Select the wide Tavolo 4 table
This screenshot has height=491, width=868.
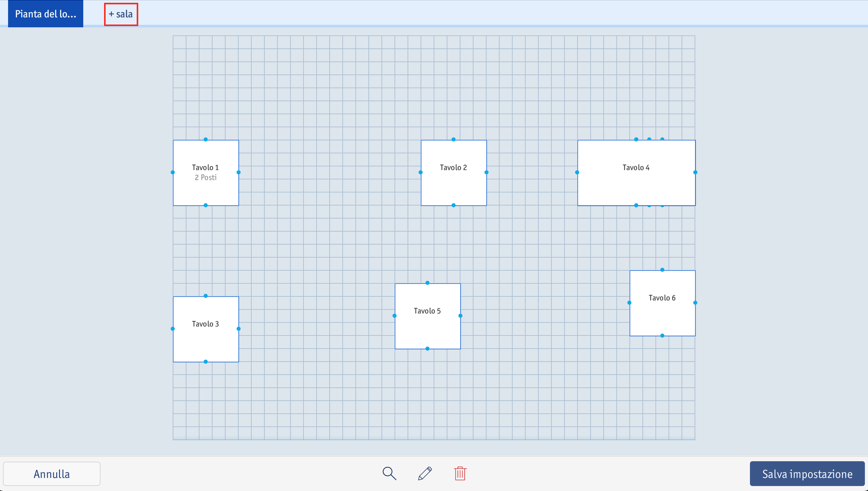pos(637,173)
